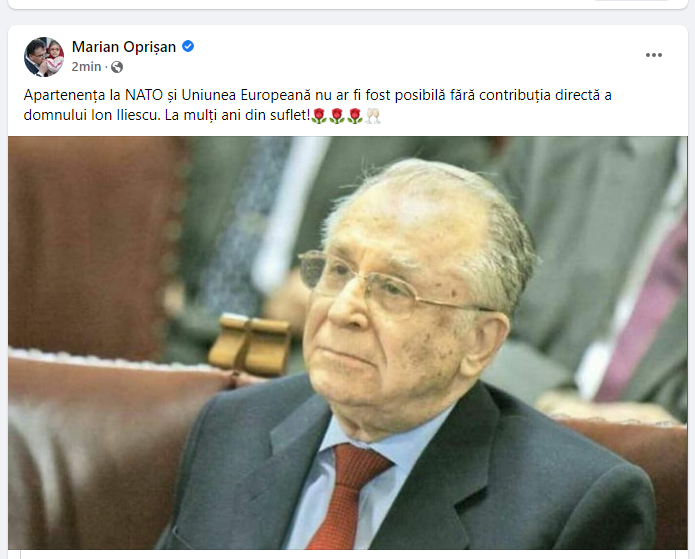Screen dimensions: 695x559
Task: Open the three-dot post options menu
Action: 653,55
